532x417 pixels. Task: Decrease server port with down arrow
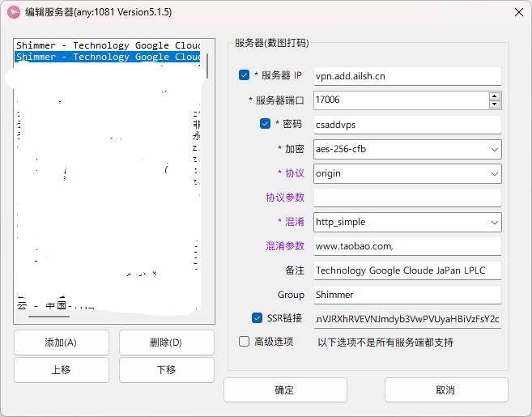click(x=494, y=104)
